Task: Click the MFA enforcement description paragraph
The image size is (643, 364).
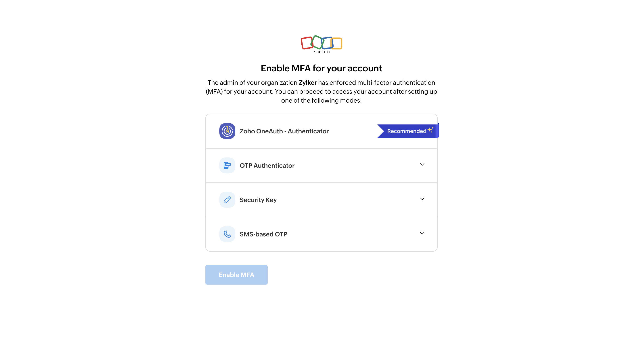Action: (321, 91)
